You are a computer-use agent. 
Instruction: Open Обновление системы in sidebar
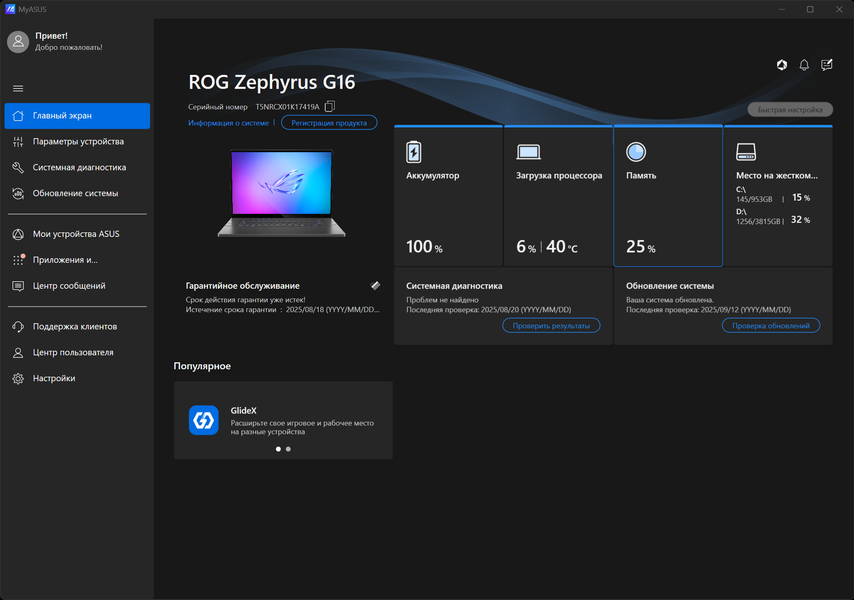(x=77, y=193)
